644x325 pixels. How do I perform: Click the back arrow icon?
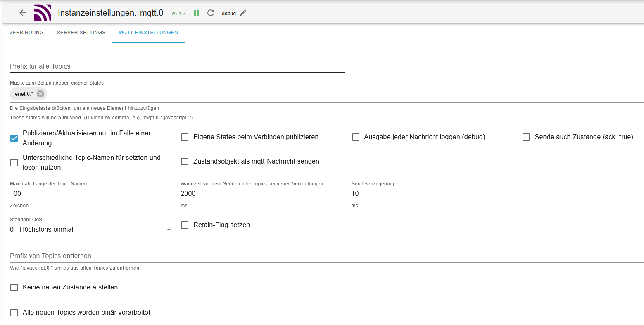[23, 13]
